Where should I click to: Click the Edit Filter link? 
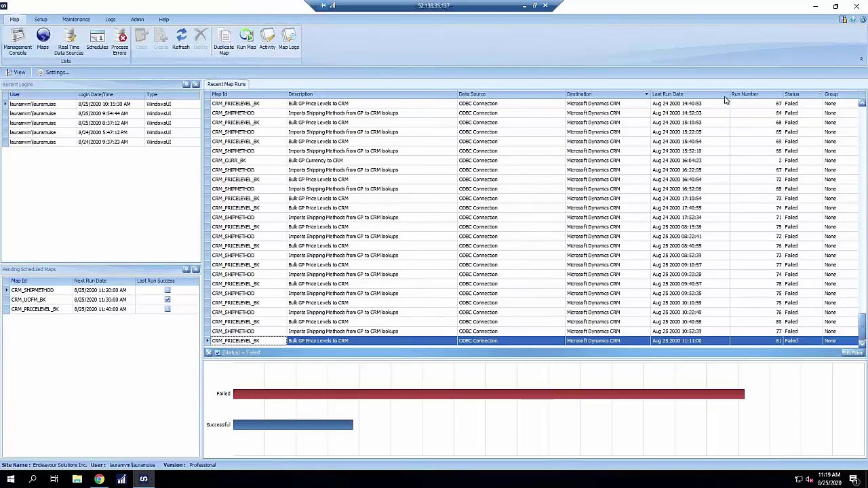click(x=852, y=352)
